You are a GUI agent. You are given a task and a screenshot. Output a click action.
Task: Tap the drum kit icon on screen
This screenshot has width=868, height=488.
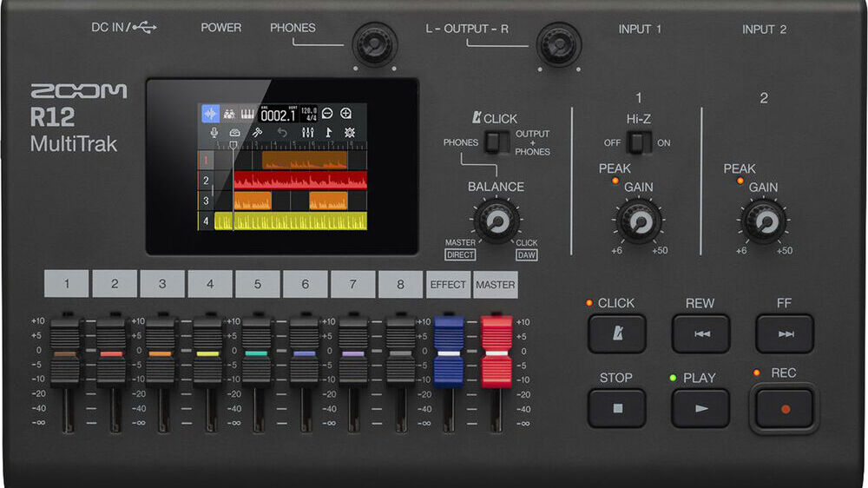(x=230, y=114)
